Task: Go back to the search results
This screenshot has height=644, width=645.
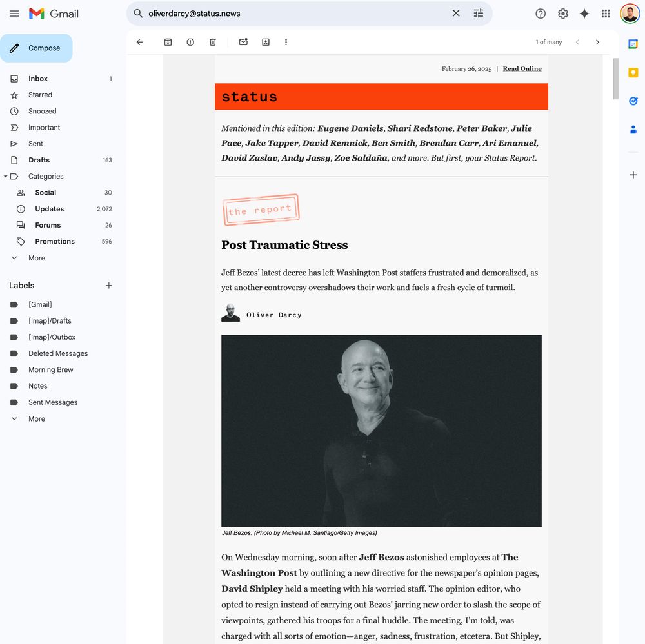Action: (139, 42)
